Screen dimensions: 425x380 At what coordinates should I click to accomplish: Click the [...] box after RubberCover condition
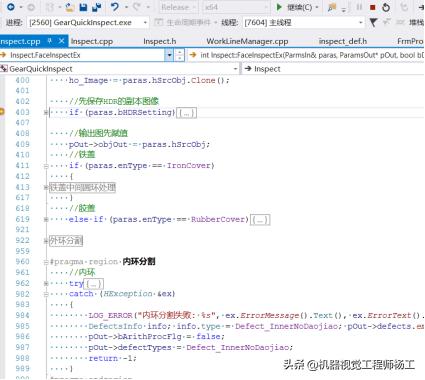pyautogui.click(x=260, y=220)
